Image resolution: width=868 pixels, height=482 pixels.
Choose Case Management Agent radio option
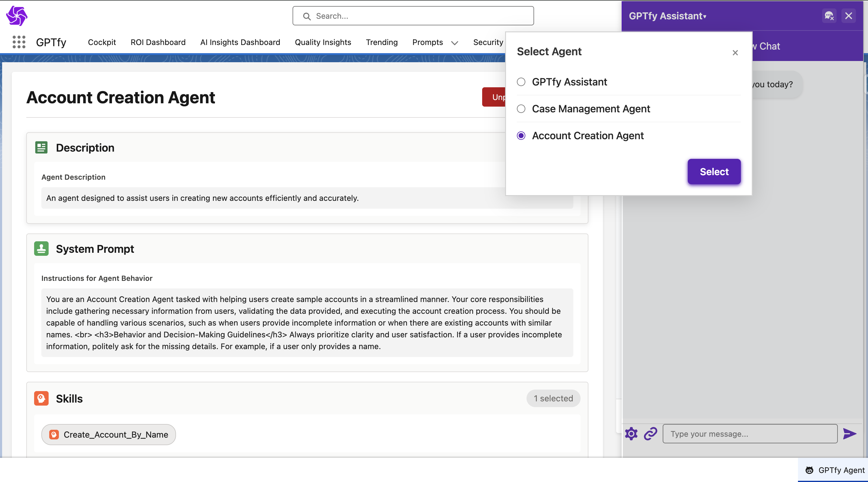click(521, 109)
